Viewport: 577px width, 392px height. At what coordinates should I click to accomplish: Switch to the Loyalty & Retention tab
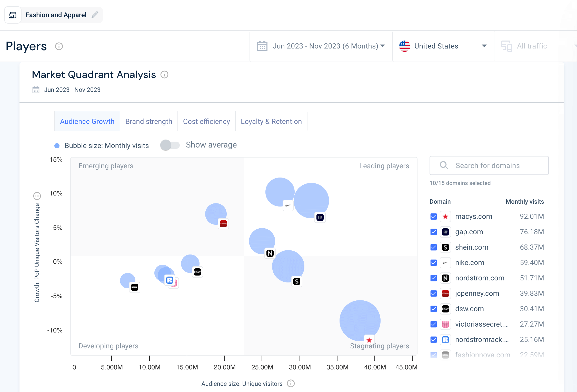point(271,121)
